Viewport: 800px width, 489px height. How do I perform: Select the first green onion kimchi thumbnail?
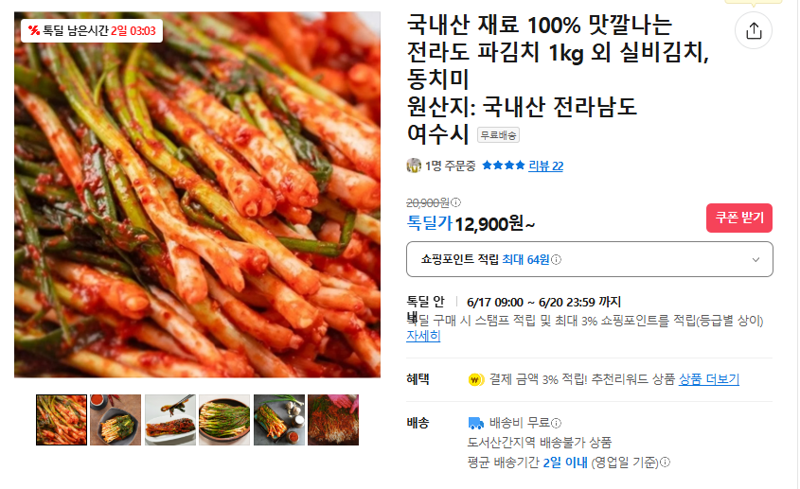61,420
